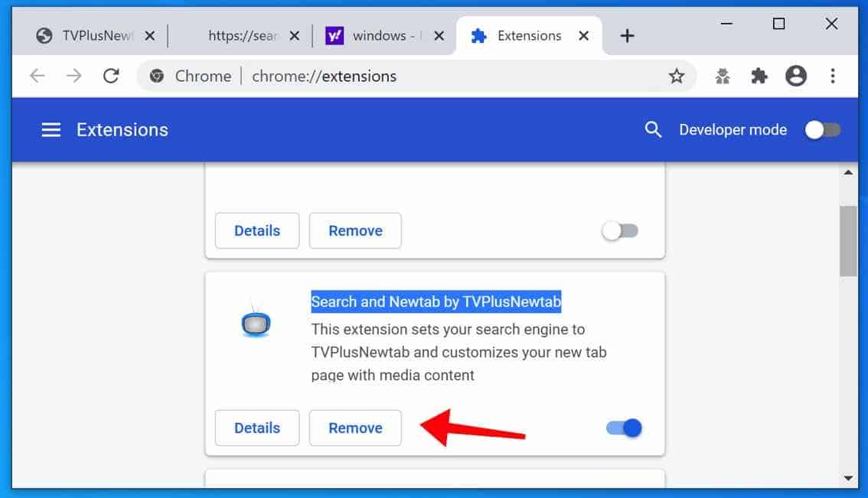Disable the Search and Newtab by TVPlusNewtab extension
868x498 pixels.
[624, 428]
